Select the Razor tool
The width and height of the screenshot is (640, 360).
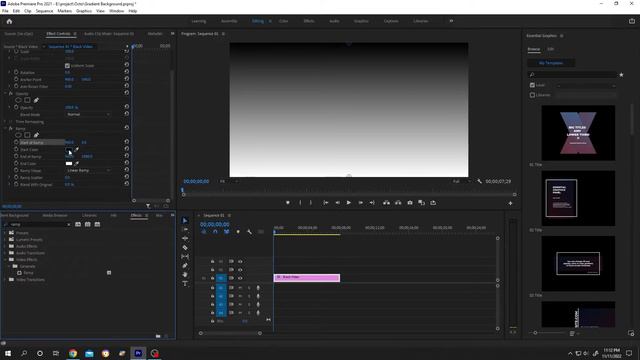(185, 247)
